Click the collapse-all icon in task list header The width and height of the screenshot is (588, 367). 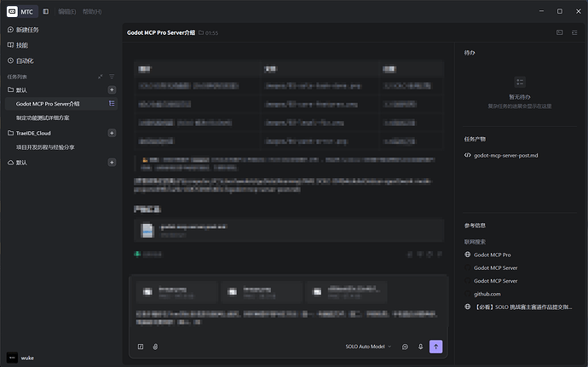coord(100,77)
